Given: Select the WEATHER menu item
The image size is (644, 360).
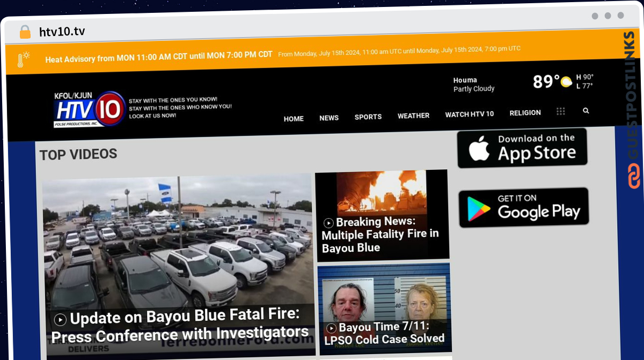Looking at the screenshot, I should pyautogui.click(x=413, y=116).
